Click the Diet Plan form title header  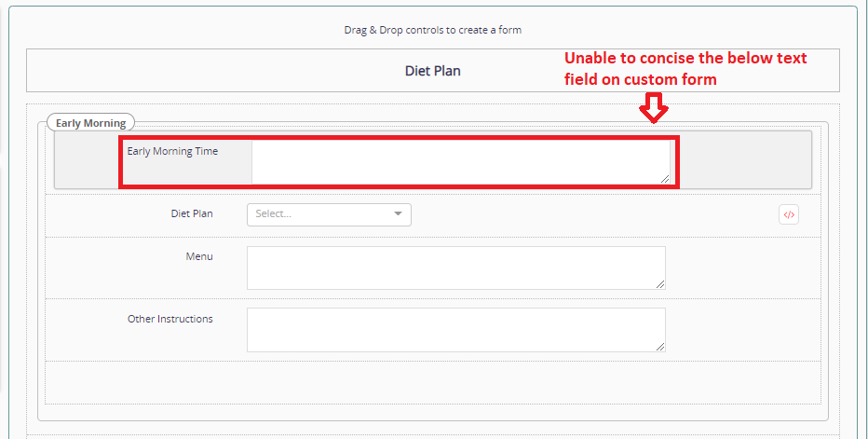tap(432, 70)
